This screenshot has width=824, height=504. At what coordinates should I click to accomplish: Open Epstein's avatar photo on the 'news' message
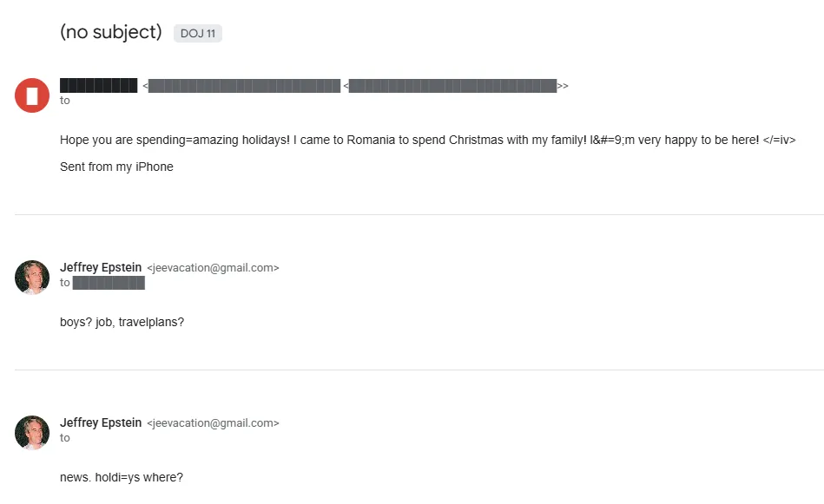click(32, 432)
